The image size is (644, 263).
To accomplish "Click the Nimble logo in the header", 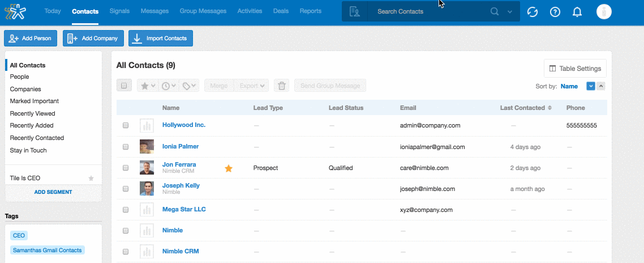I will point(20,11).
